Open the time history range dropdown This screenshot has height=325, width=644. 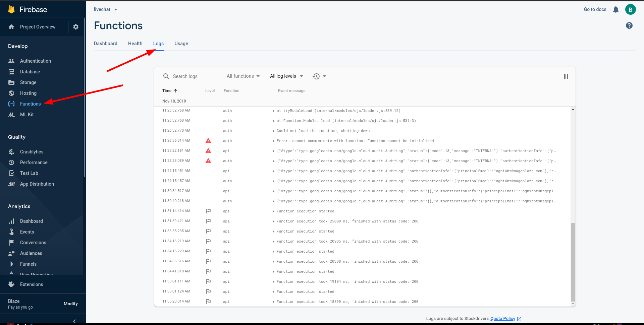coord(319,76)
